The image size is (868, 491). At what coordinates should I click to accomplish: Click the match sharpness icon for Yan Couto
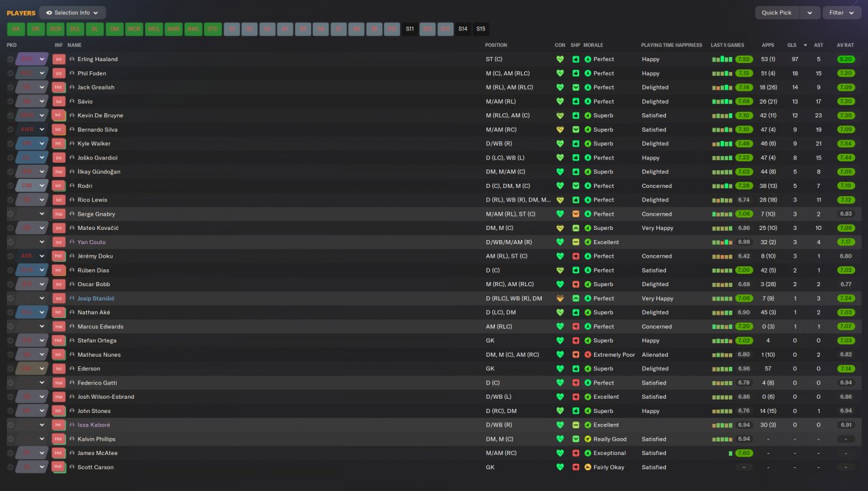point(576,242)
